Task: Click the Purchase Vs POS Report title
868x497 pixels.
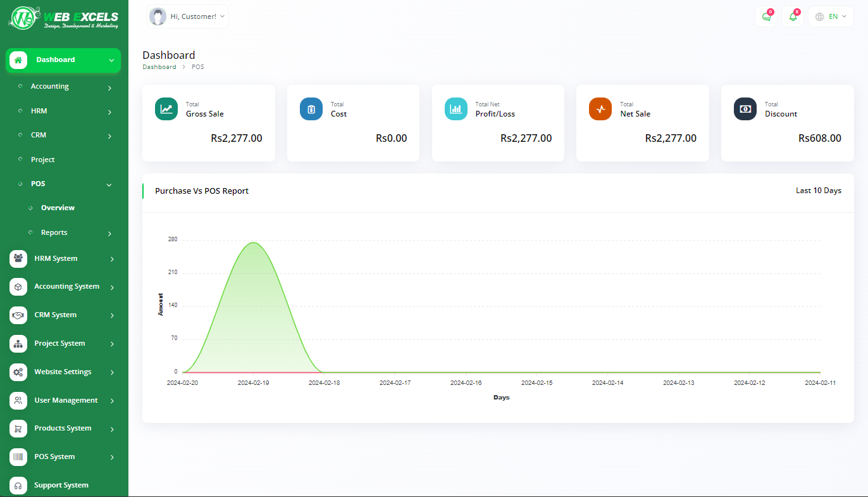Action: pos(202,191)
